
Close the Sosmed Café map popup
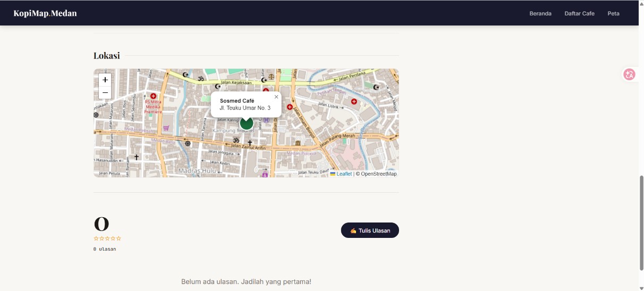pos(276,97)
